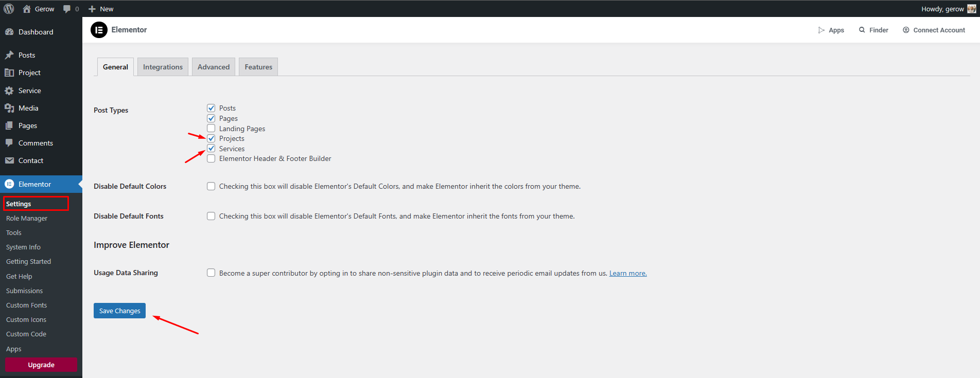The width and height of the screenshot is (980, 378).
Task: Click the Upgrade button
Action: coord(41,365)
